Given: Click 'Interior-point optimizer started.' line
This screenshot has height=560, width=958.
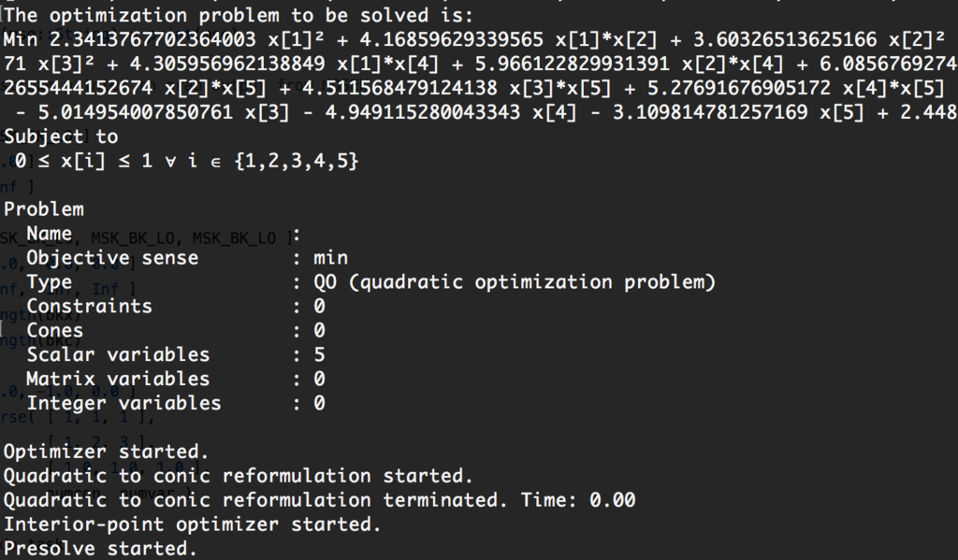Looking at the screenshot, I should pyautogui.click(x=193, y=524).
